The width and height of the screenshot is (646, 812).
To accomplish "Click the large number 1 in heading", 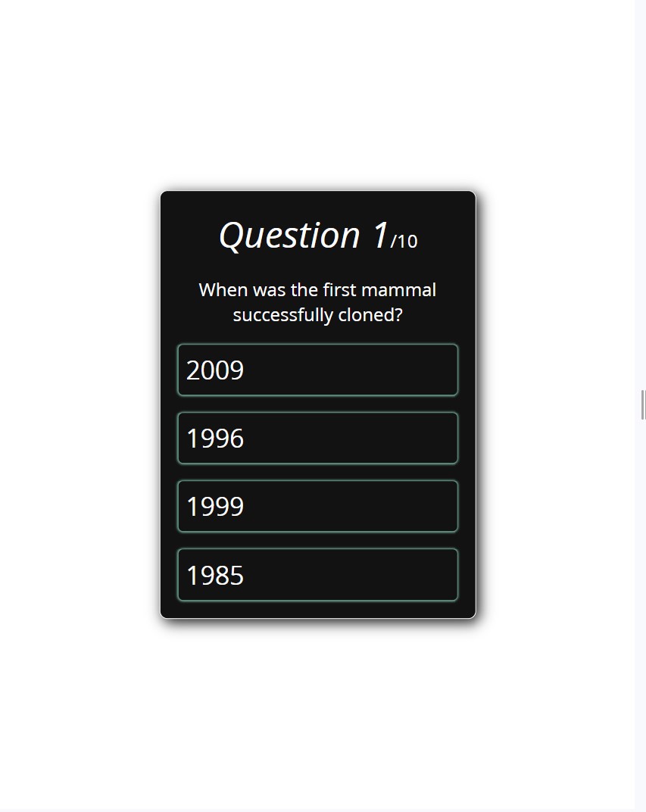I will coord(380,235).
